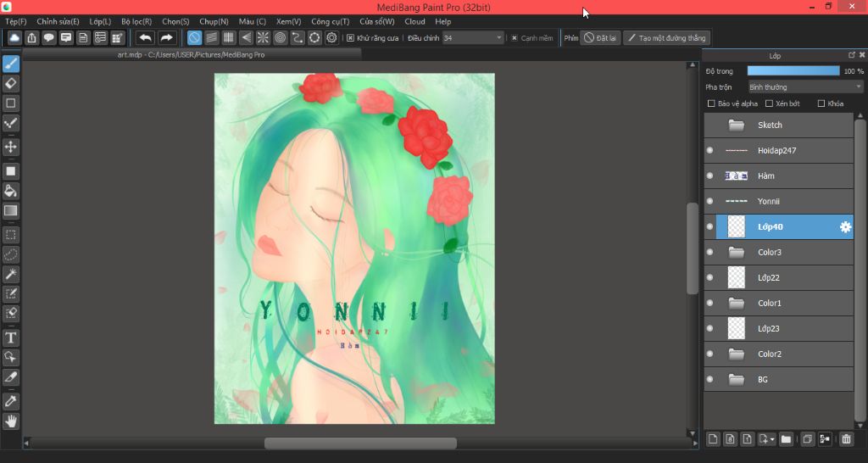The height and width of the screenshot is (463, 868).
Task: Open the Chỉnh sửa(E) menu
Action: pos(58,21)
